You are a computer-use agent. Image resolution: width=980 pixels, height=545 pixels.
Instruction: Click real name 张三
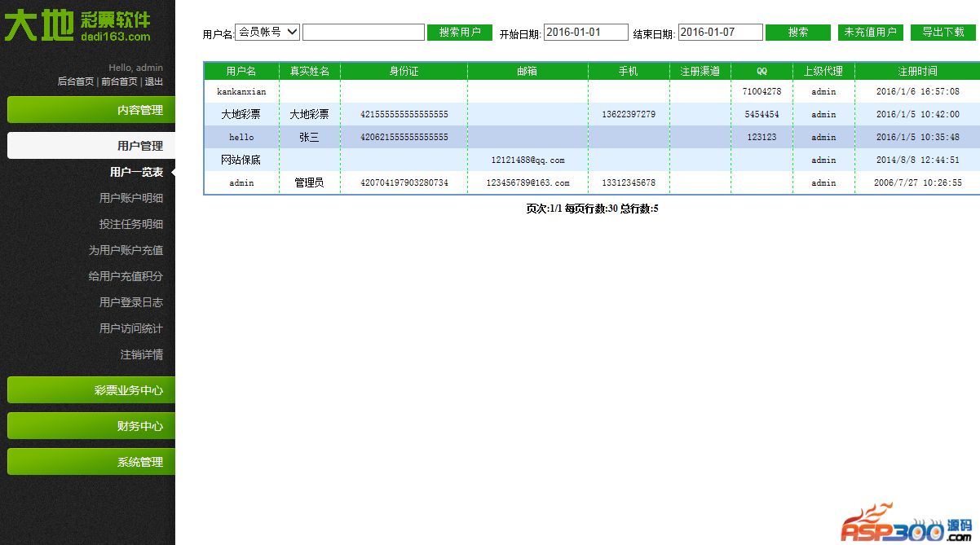pos(310,138)
